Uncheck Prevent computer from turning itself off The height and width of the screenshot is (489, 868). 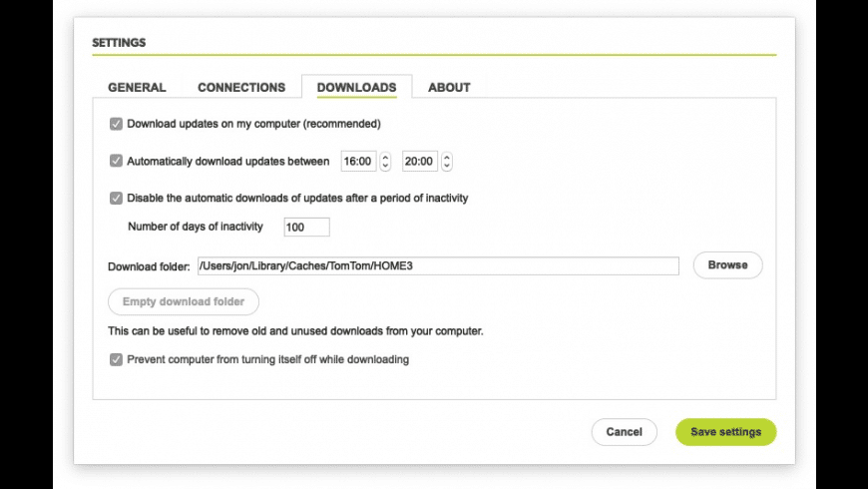click(x=117, y=359)
